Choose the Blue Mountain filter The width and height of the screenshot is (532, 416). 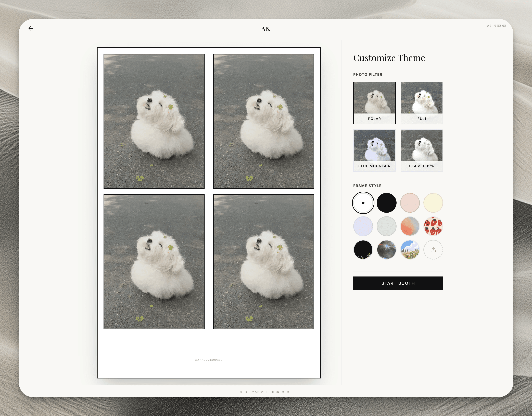pyautogui.click(x=374, y=150)
